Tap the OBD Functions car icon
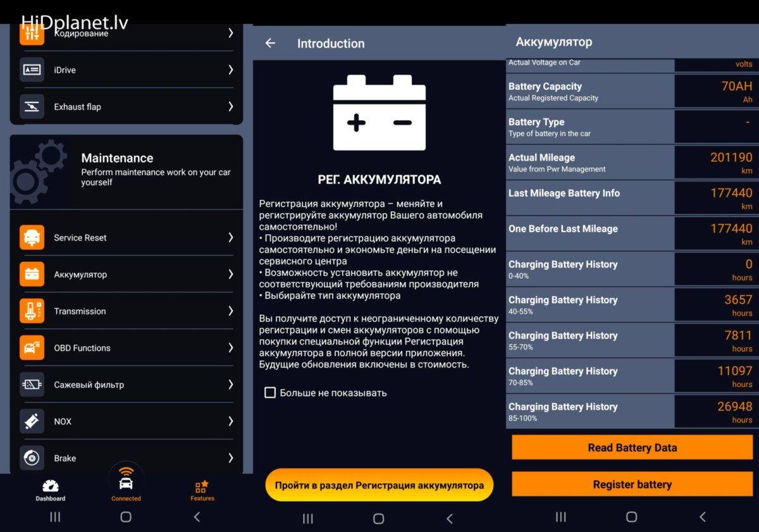 pyautogui.click(x=32, y=348)
